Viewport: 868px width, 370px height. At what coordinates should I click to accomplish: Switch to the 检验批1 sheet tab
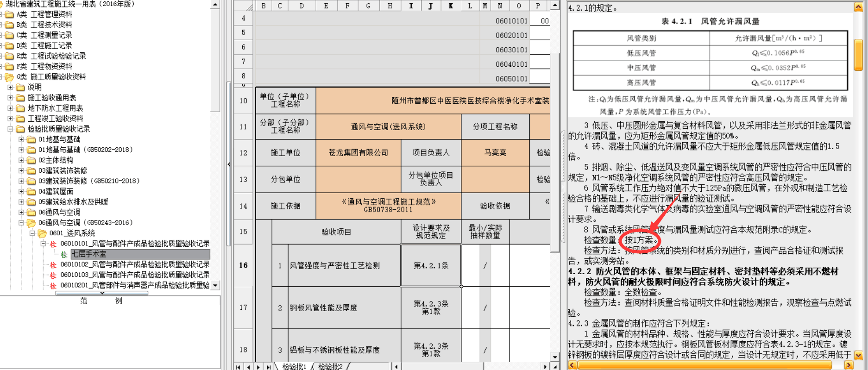click(295, 366)
